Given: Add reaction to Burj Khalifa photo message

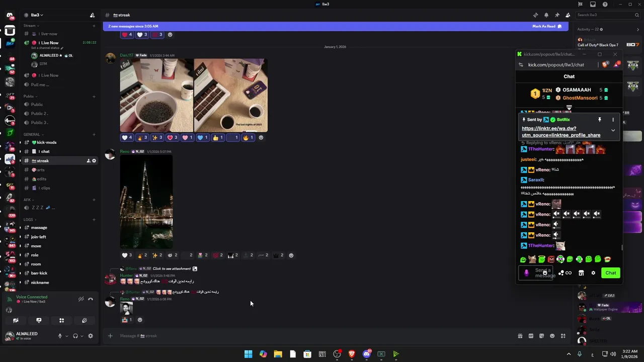Looking at the screenshot, I should [x=291, y=255].
